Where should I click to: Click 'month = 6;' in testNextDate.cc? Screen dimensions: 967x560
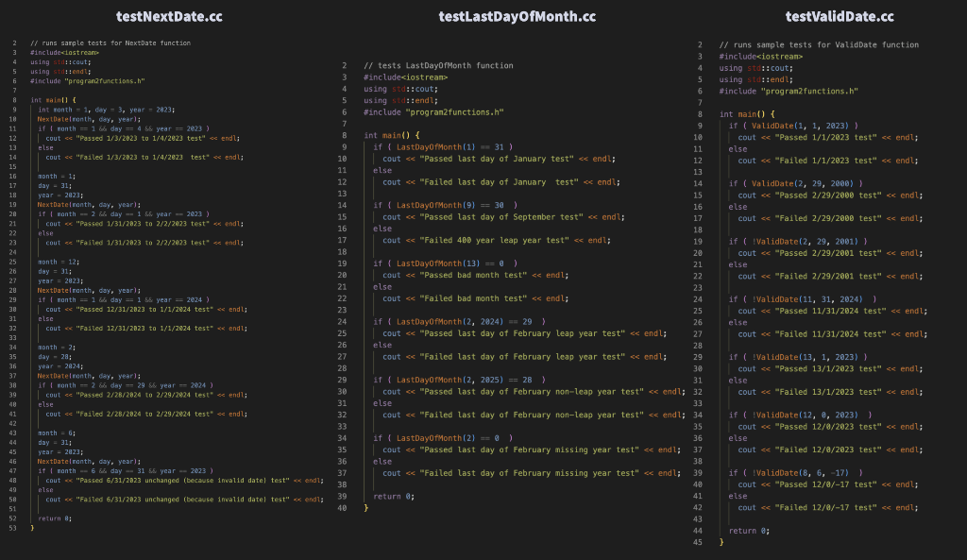pyautogui.click(x=57, y=433)
